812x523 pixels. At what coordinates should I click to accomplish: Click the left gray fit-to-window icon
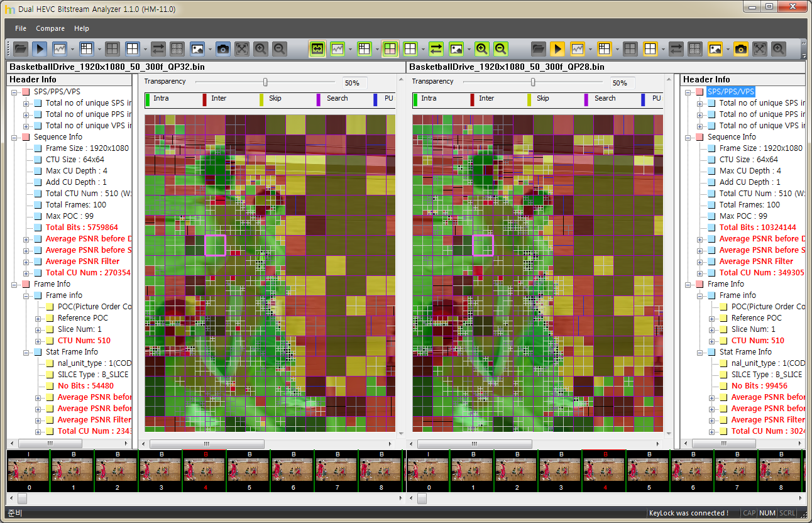241,48
